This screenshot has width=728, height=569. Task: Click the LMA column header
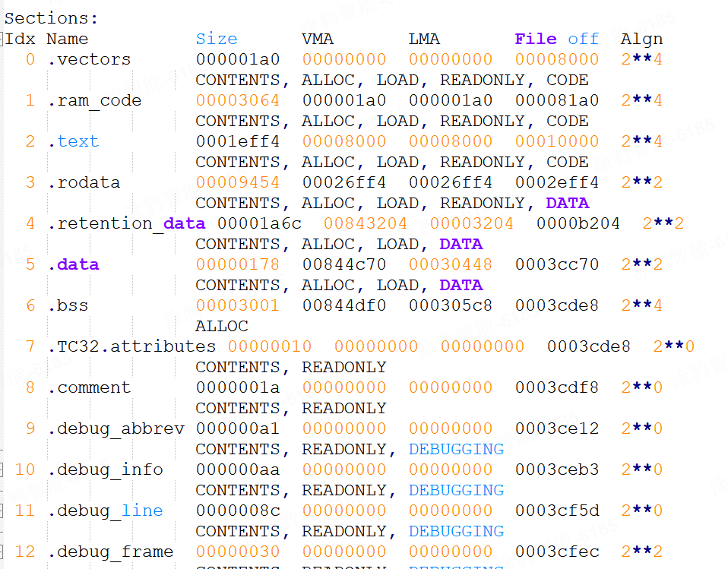(x=423, y=39)
